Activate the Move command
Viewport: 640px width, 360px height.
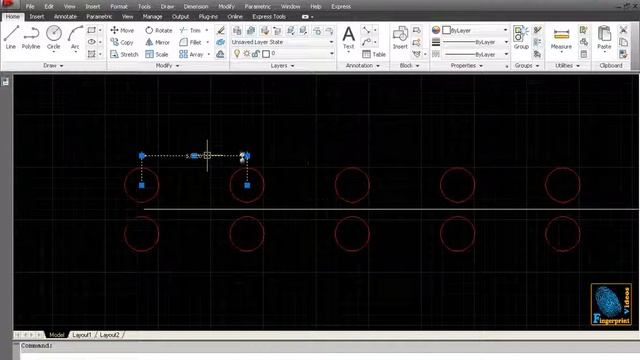122,30
